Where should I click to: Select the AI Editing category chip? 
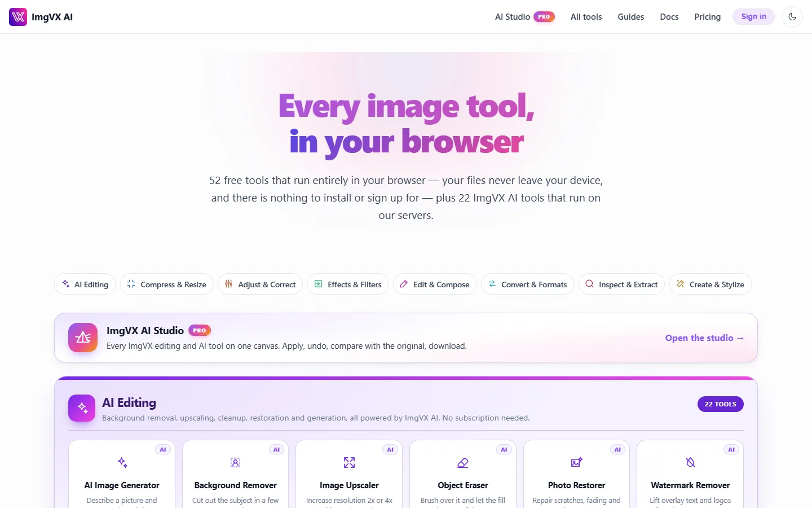click(85, 284)
